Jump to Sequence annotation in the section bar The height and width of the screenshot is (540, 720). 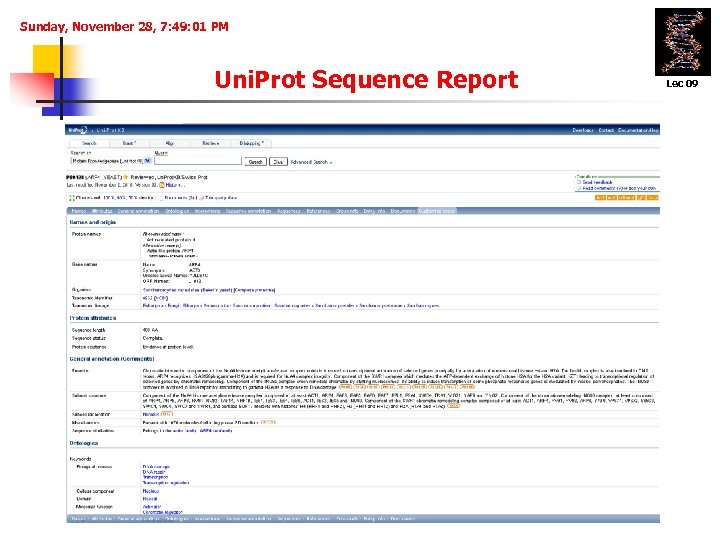(x=248, y=211)
